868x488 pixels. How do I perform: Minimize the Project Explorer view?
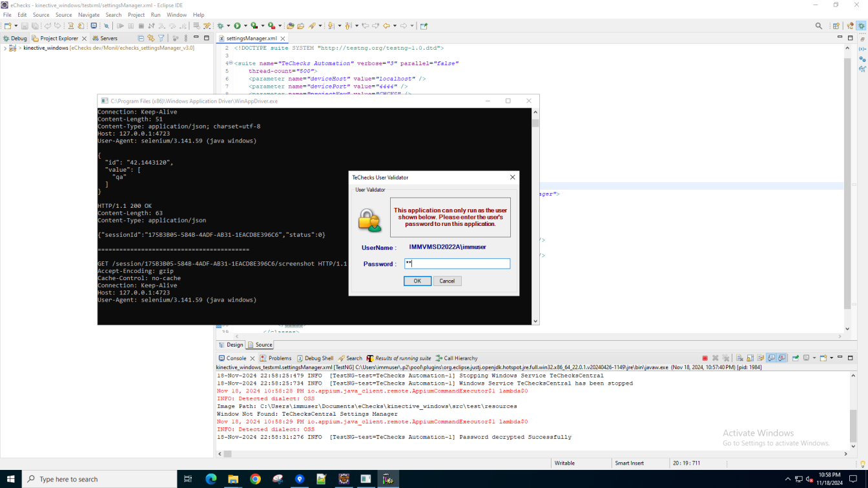point(196,37)
